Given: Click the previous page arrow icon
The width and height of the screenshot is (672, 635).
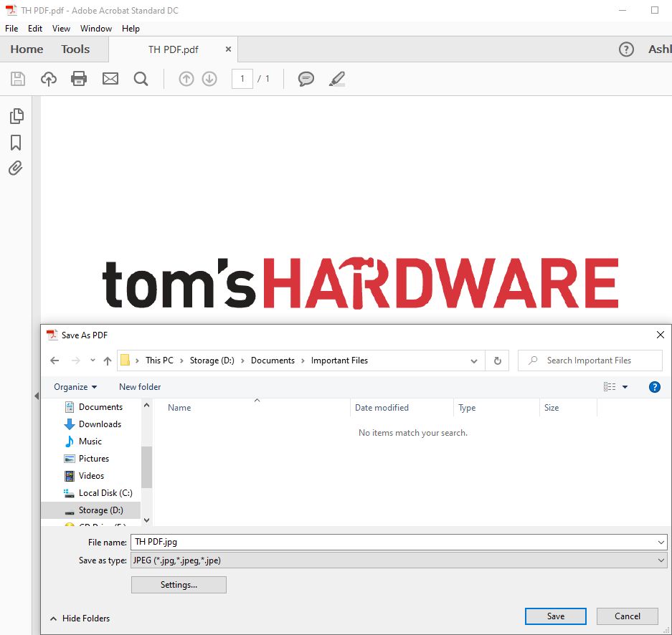Looking at the screenshot, I should click(x=186, y=79).
